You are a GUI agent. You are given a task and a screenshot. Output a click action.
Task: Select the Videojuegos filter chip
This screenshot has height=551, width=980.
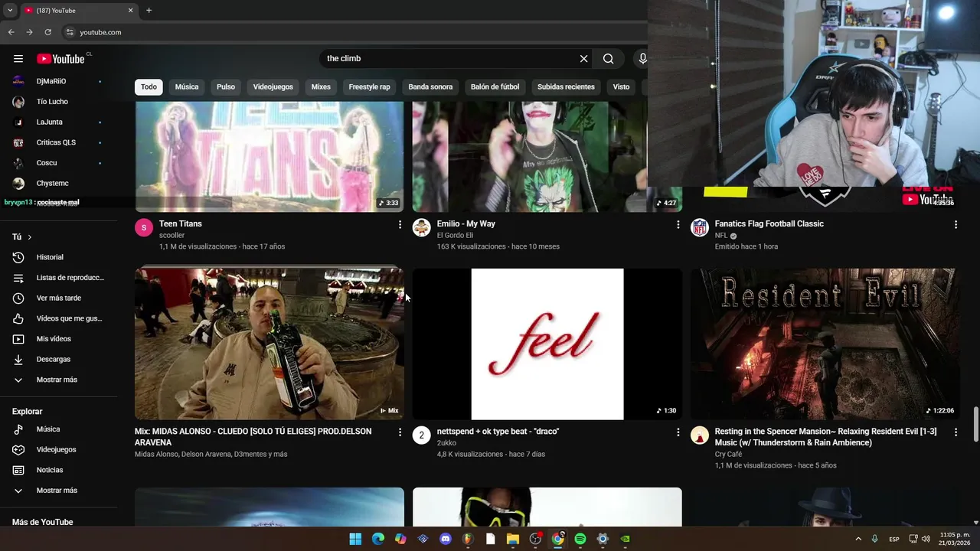(x=273, y=86)
